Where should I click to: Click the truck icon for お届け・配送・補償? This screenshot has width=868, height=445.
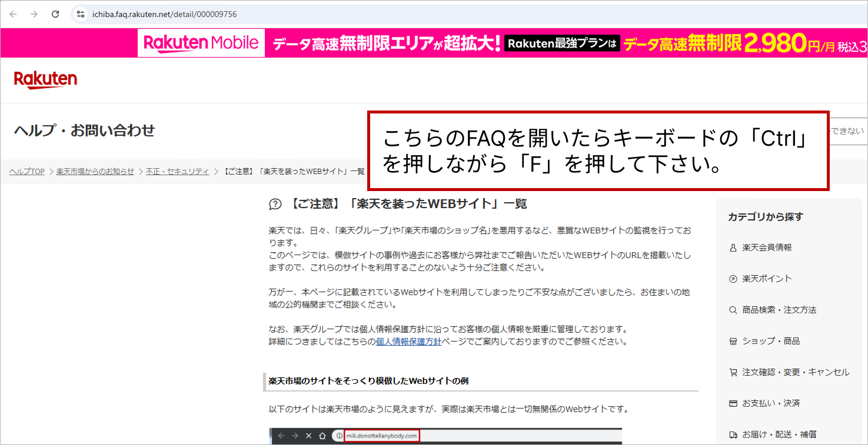(x=733, y=435)
